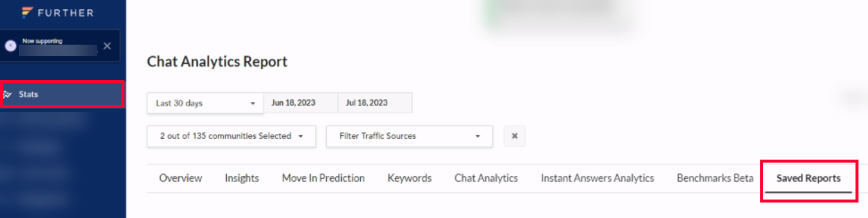Switch to the Overview tab
Image resolution: width=868 pixels, height=218 pixels.
point(180,178)
